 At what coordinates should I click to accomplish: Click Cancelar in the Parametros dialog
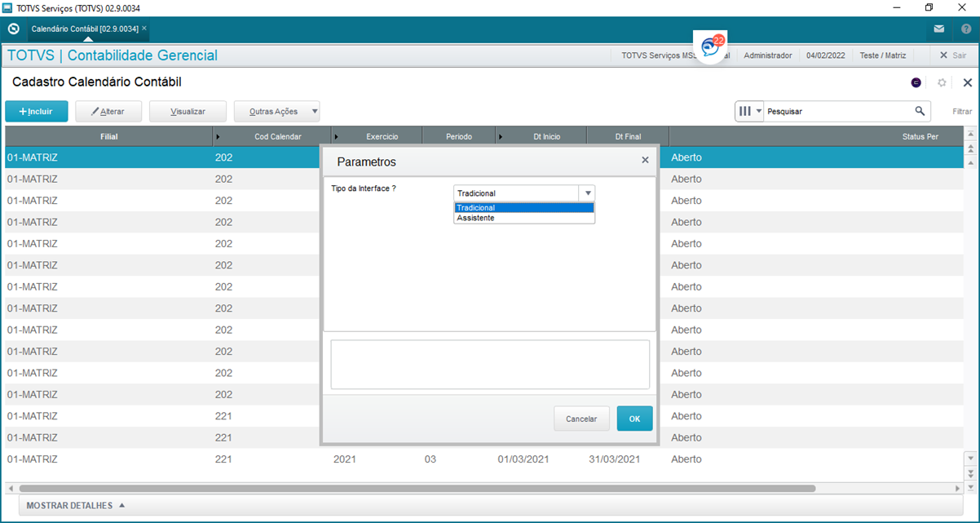581,419
